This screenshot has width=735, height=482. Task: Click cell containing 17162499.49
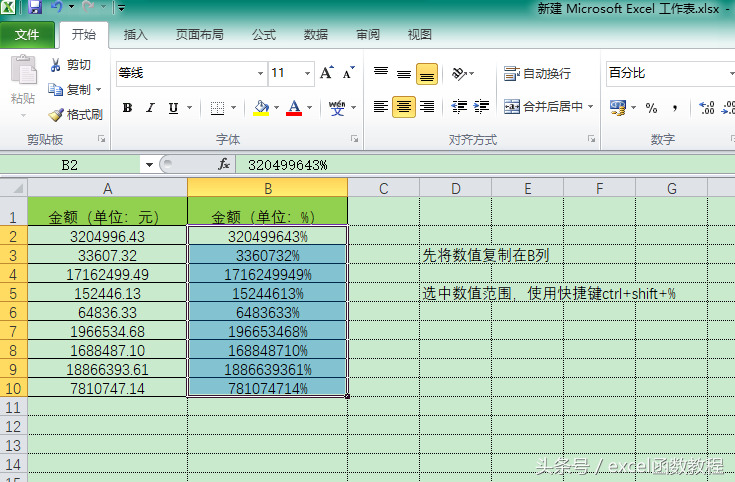click(x=107, y=274)
